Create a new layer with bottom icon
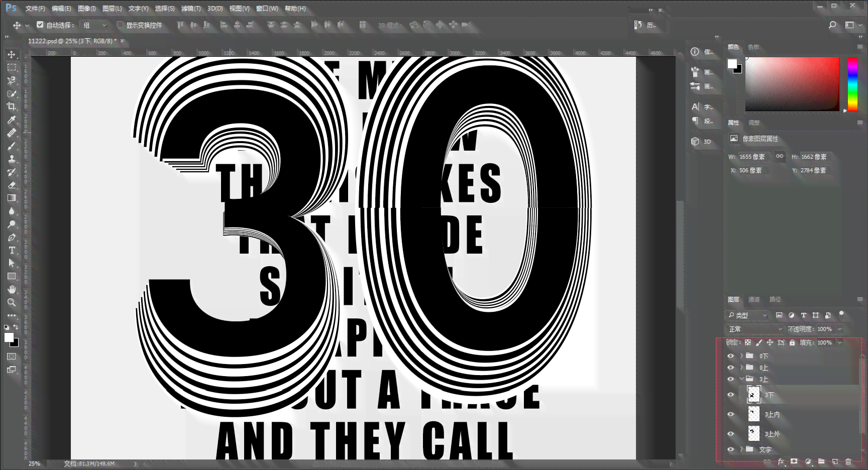868x470 pixels. pyautogui.click(x=835, y=461)
